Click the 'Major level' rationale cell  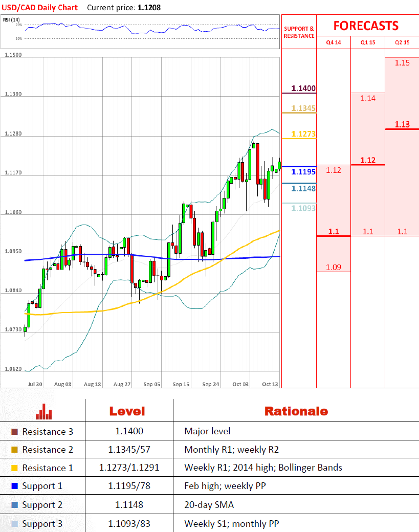(207, 431)
